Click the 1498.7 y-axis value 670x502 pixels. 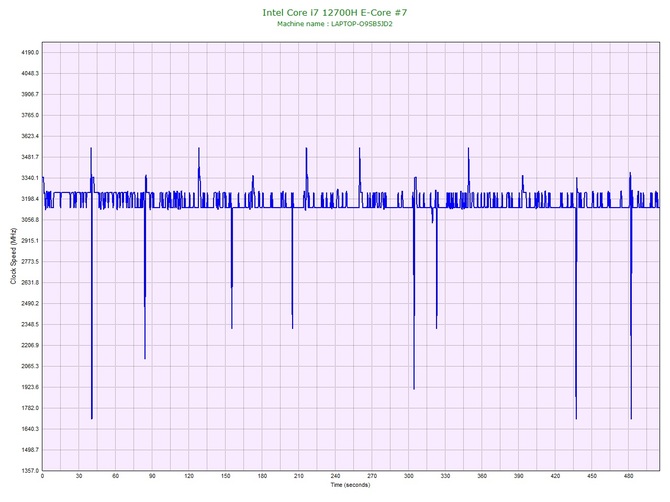[x=30, y=450]
